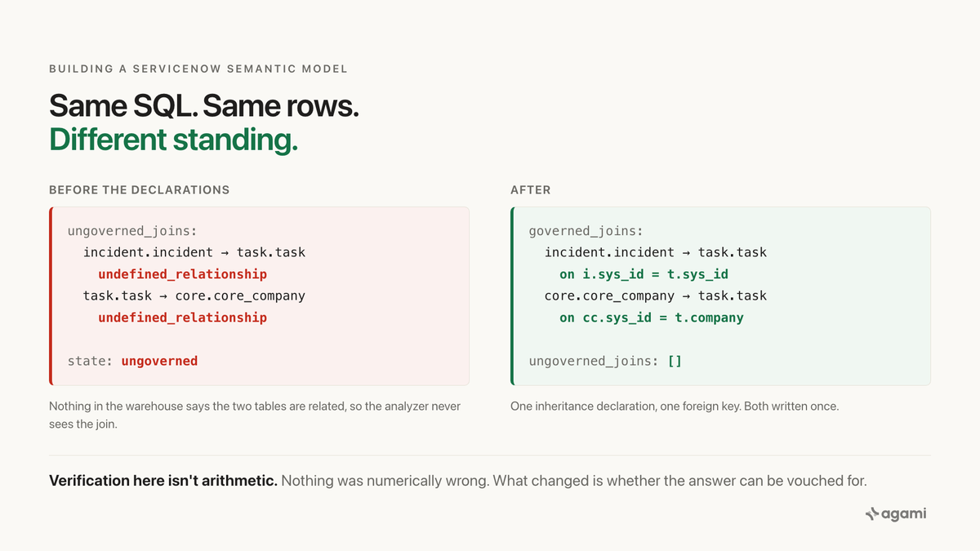Image resolution: width=980 pixels, height=551 pixels.
Task: Select the heading 'Same SQL. Same rows.'
Action: tap(204, 105)
